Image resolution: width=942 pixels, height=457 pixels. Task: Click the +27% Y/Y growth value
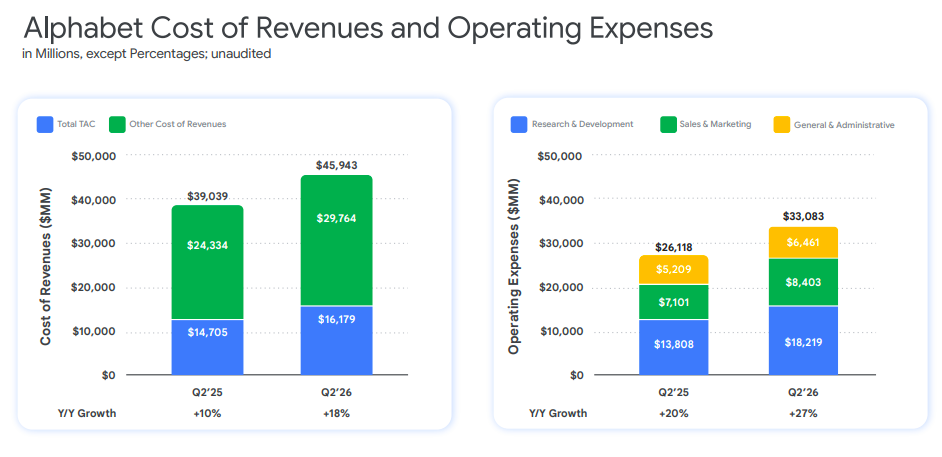(803, 413)
